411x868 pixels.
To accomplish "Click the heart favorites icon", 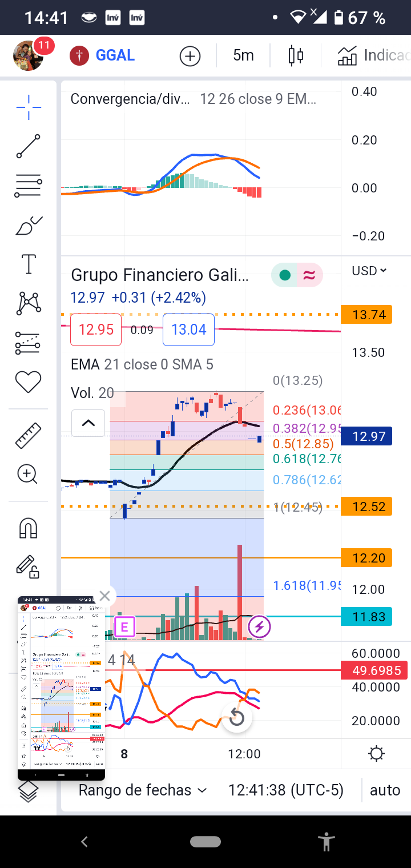I will click(x=28, y=381).
